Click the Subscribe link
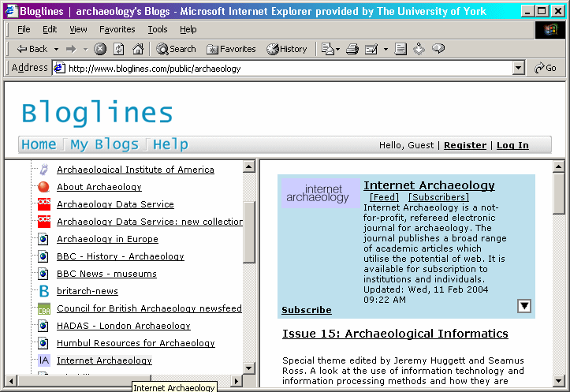Screen dimensions: 570x392 [x=307, y=310]
